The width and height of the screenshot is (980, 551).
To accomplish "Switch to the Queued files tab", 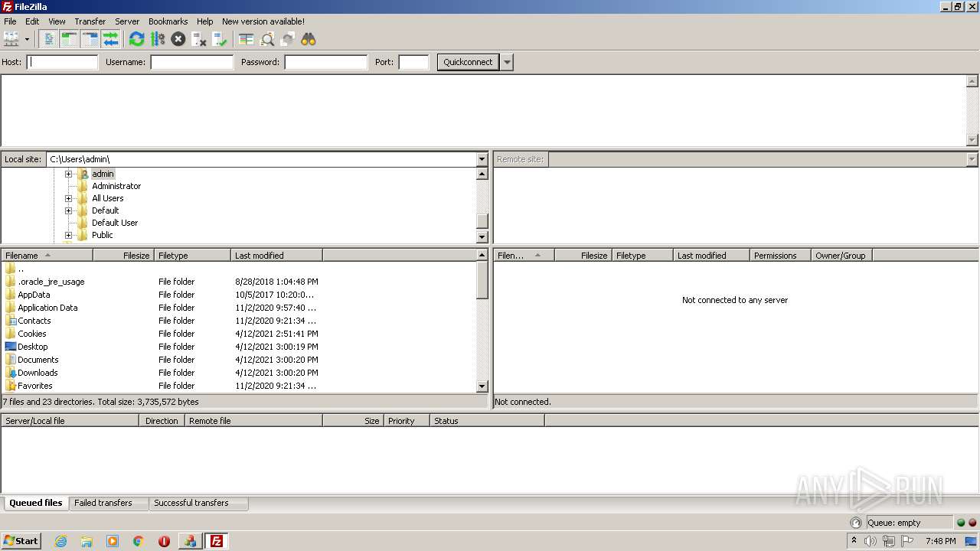I will click(x=35, y=503).
